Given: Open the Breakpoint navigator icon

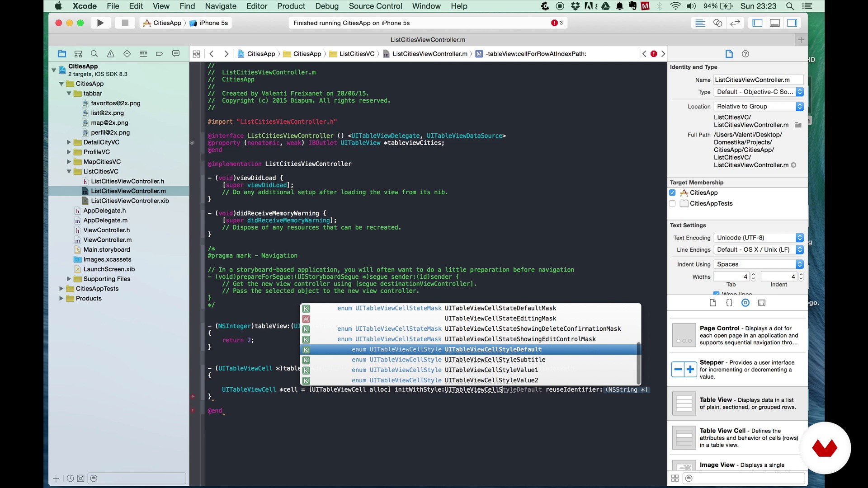Looking at the screenshot, I should pos(159,54).
